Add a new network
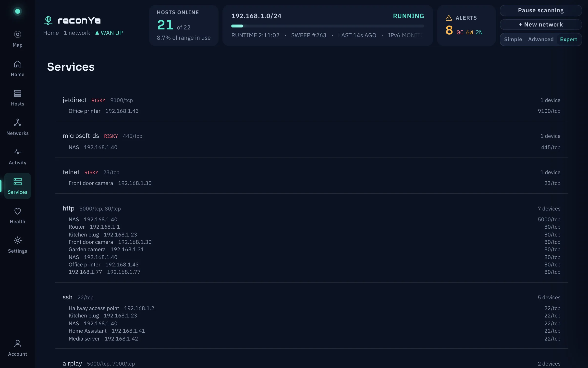Viewport: 588px width, 368px height. pos(541,25)
